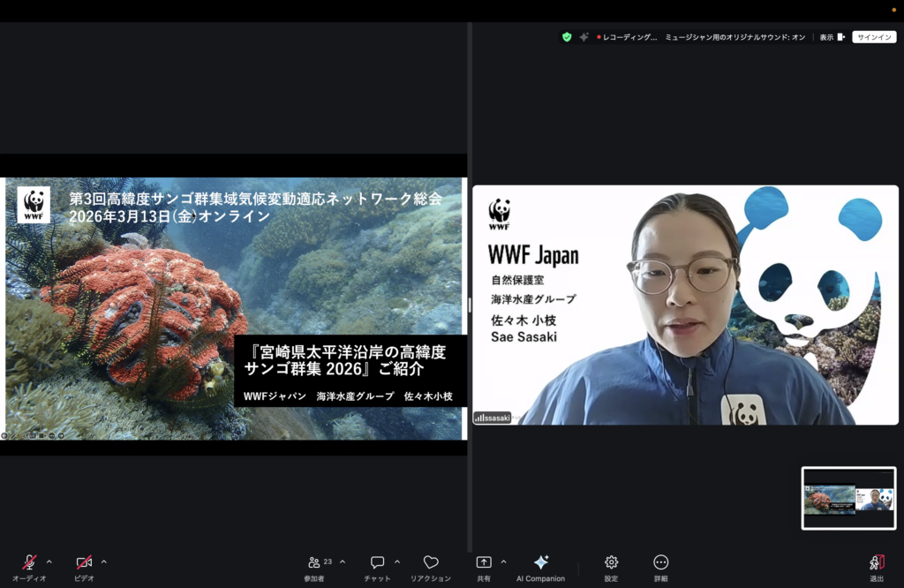Click the sign-in button

pyautogui.click(x=874, y=37)
